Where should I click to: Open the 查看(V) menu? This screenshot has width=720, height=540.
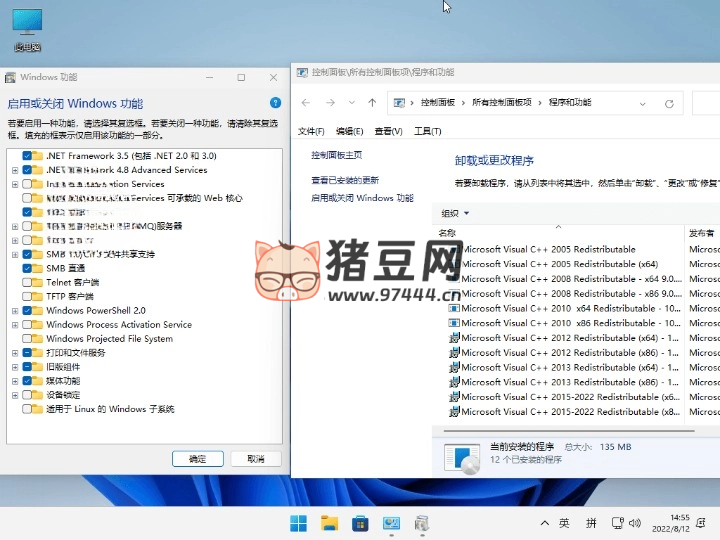(388, 131)
